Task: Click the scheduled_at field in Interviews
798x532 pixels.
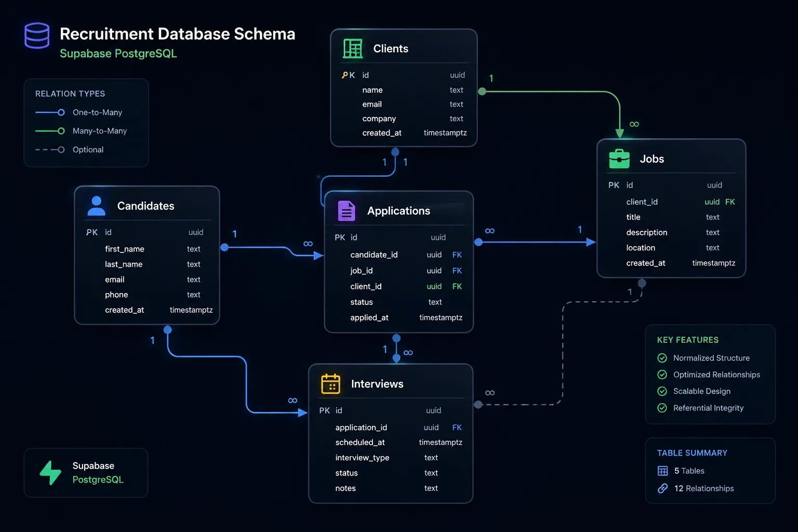Action: 360,442
